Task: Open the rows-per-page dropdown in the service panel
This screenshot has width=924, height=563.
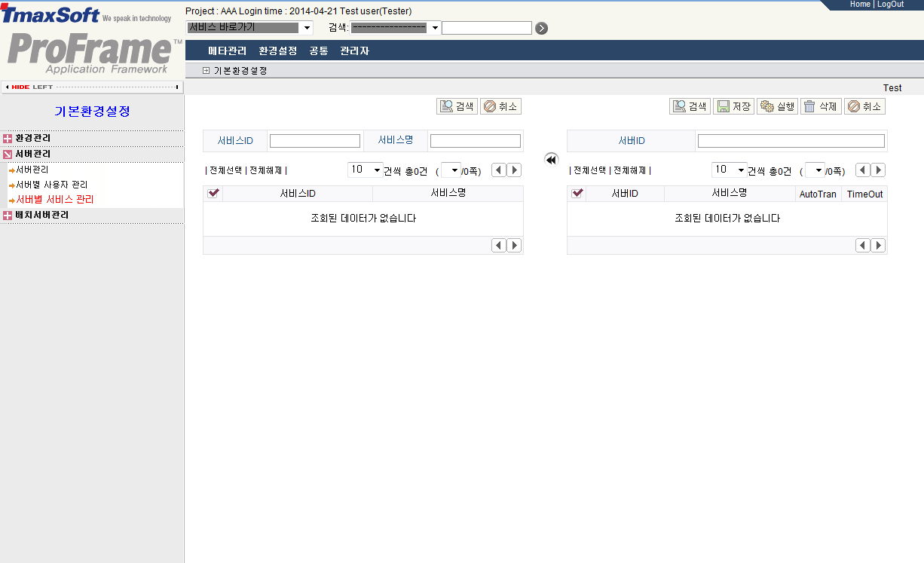Action: (366, 170)
